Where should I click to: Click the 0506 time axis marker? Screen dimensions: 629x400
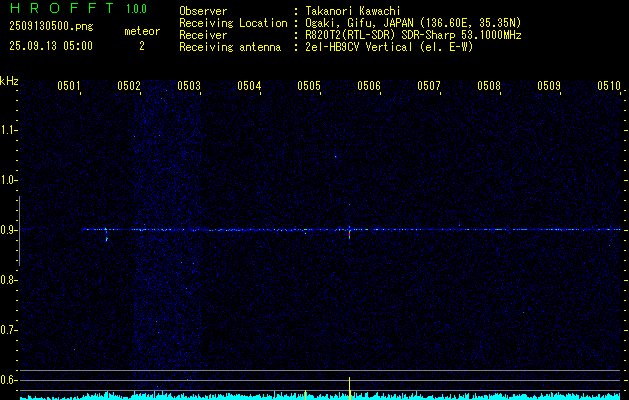pos(369,85)
